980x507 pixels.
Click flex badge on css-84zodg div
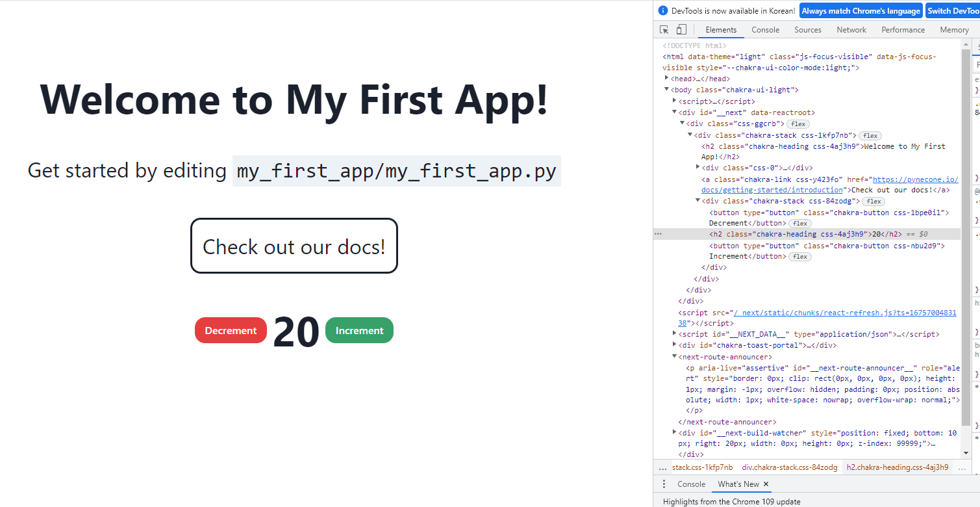pos(874,201)
